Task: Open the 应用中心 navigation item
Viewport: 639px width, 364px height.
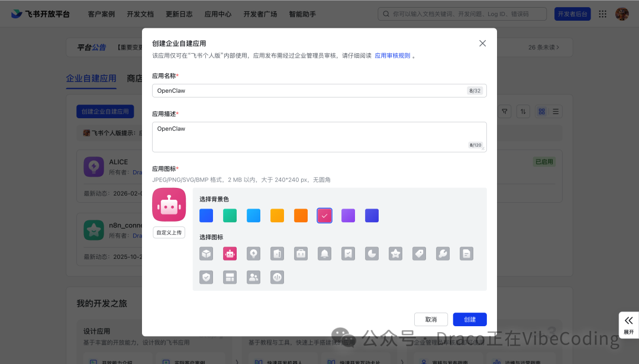Action: pyautogui.click(x=218, y=14)
